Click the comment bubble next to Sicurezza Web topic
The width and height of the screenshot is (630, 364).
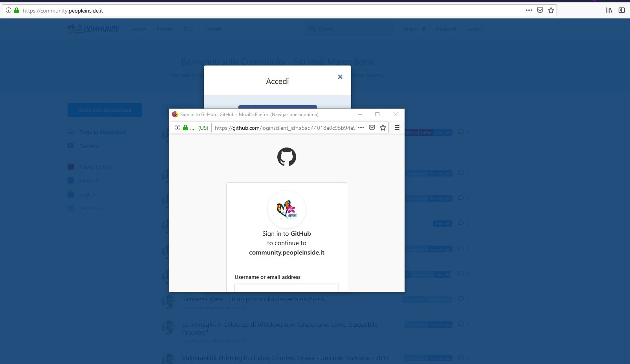(x=460, y=299)
